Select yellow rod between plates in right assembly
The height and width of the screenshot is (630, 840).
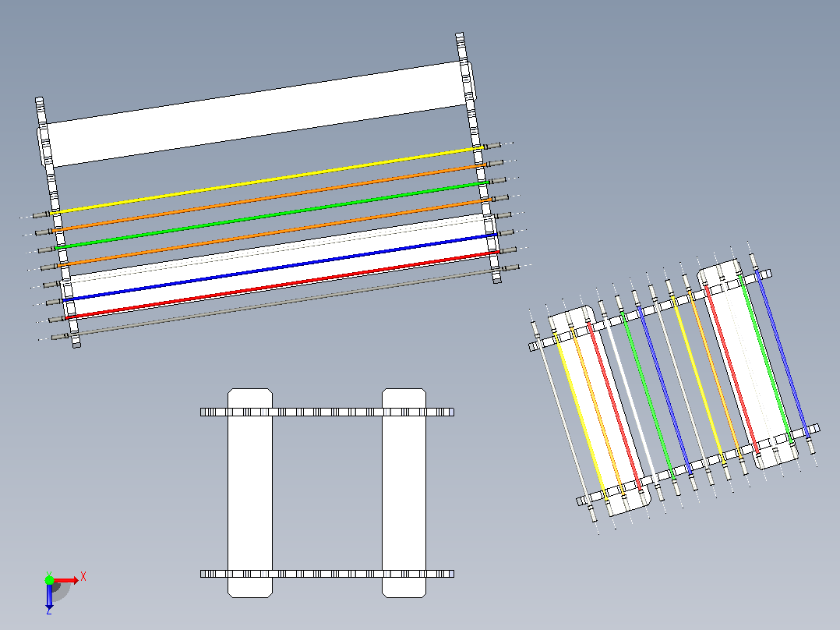[x=698, y=380]
